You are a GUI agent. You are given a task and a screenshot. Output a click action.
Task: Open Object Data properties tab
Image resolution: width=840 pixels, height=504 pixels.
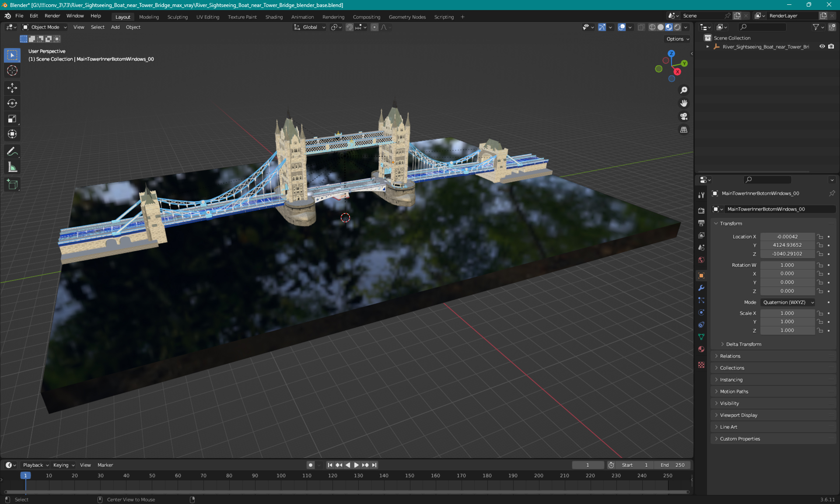[x=701, y=337]
